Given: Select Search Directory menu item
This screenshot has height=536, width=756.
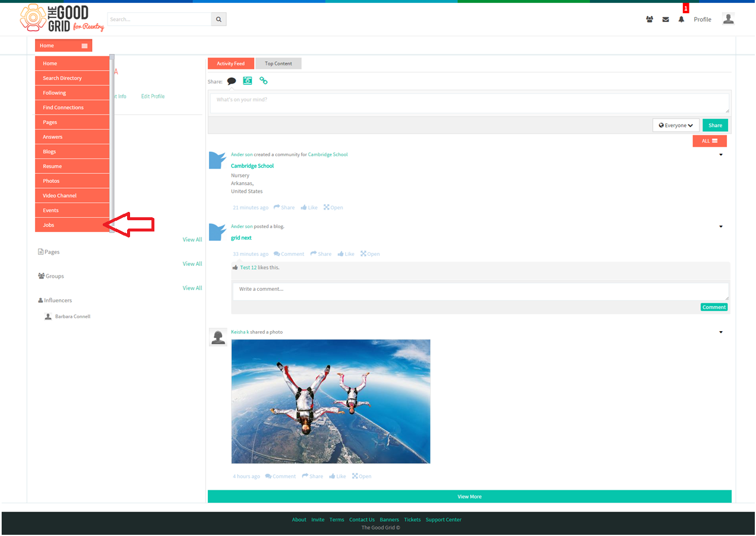Looking at the screenshot, I should tap(72, 78).
